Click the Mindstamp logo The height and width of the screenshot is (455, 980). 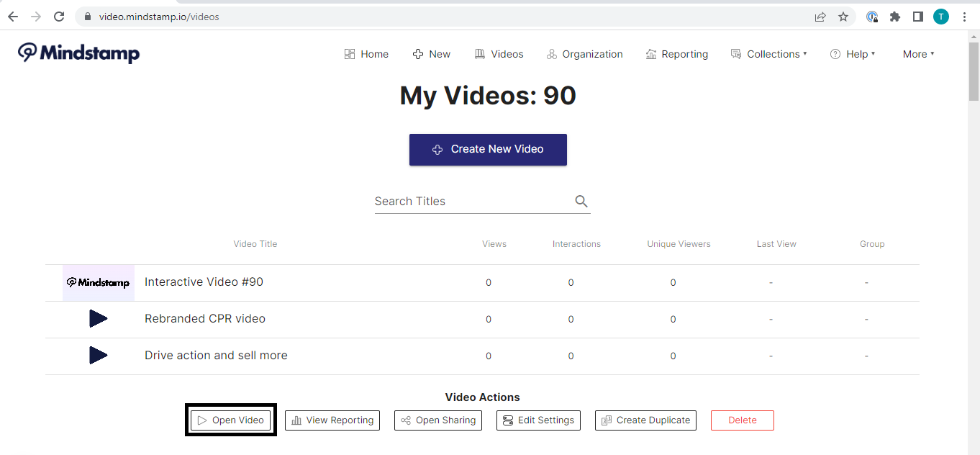tap(79, 53)
